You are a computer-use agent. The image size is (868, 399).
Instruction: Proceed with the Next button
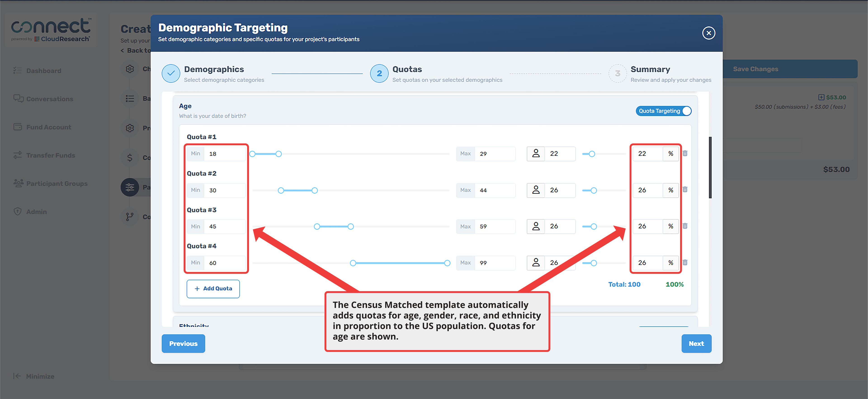click(696, 343)
